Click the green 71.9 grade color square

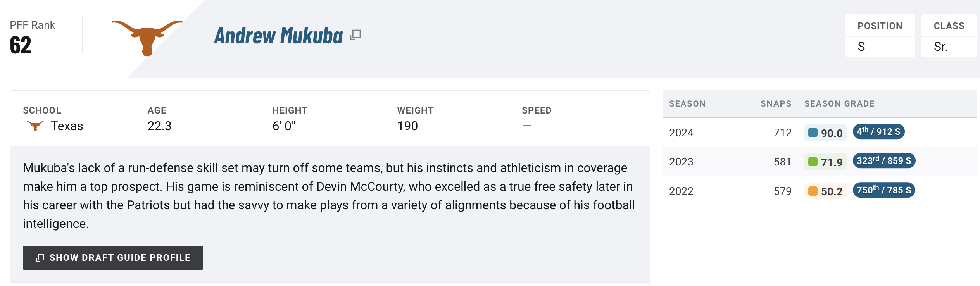(x=813, y=162)
